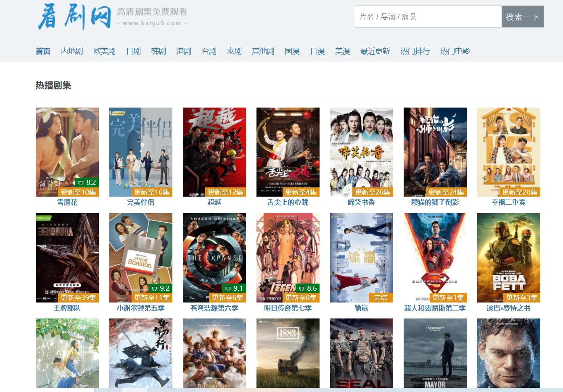
Task: Open the 赖猫的狮子倒影 title link
Action: tap(435, 203)
